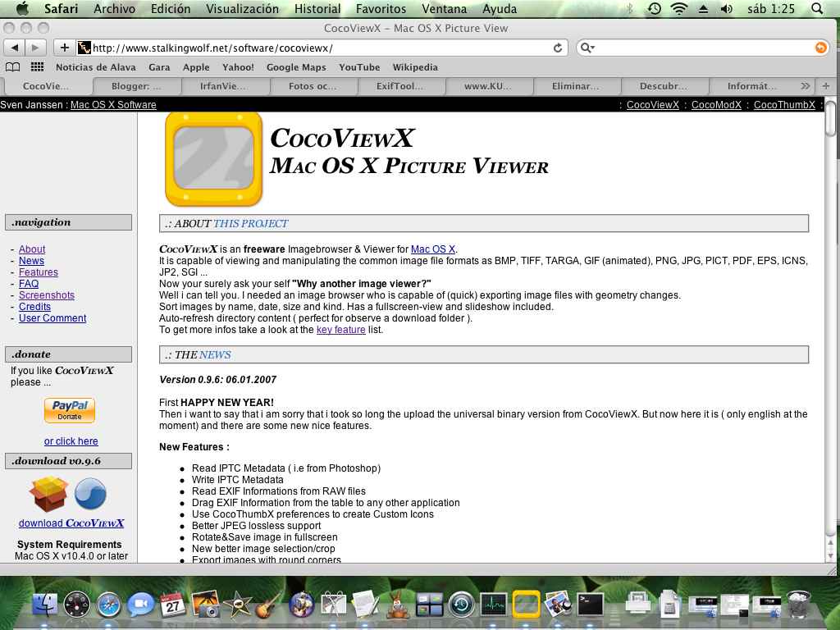840x630 pixels.
Task: Switch to the Blogger tab
Action: point(136,85)
